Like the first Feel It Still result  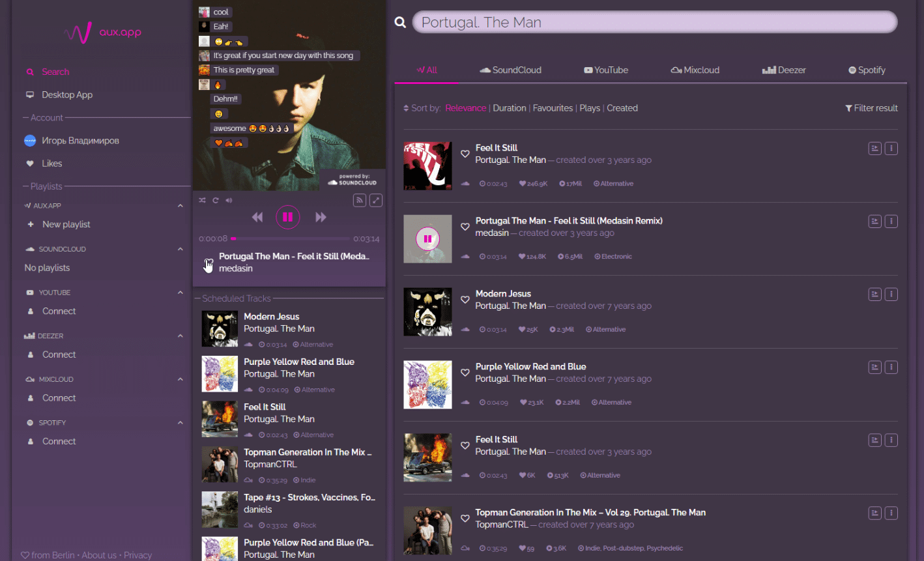coord(465,154)
